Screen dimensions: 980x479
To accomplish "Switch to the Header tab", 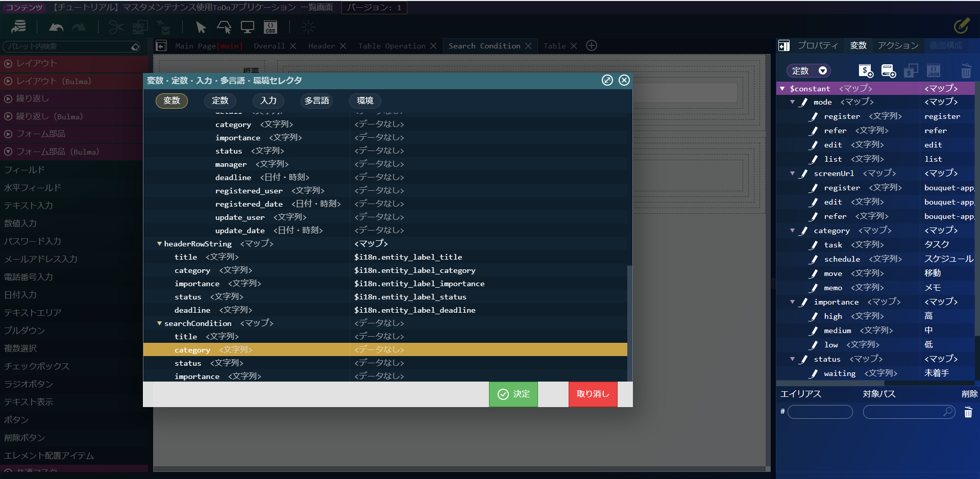I will tap(322, 46).
